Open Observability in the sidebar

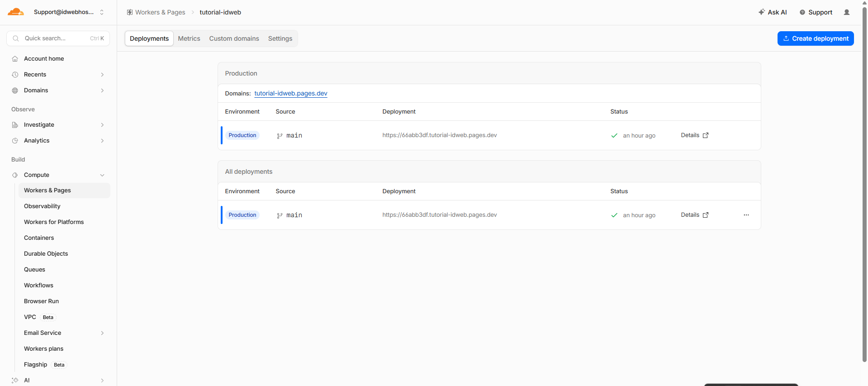click(64, 206)
